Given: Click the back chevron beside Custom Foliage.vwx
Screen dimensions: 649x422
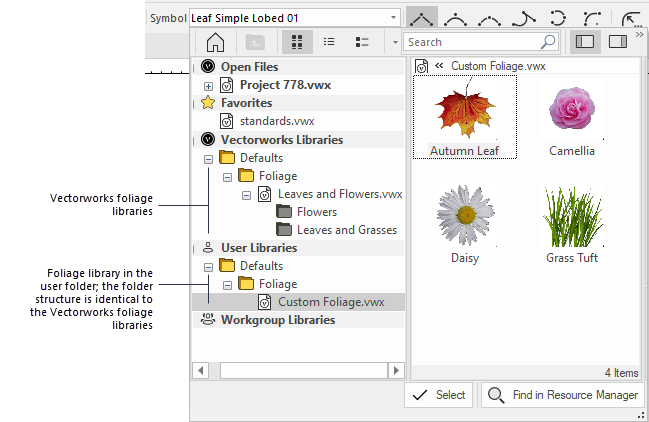Looking at the screenshot, I should pyautogui.click(x=439, y=65).
